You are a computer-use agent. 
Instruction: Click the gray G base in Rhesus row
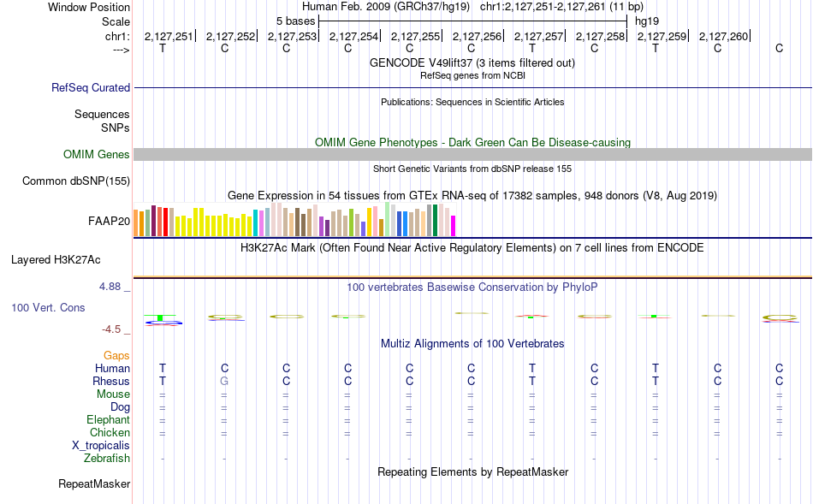pos(224,381)
